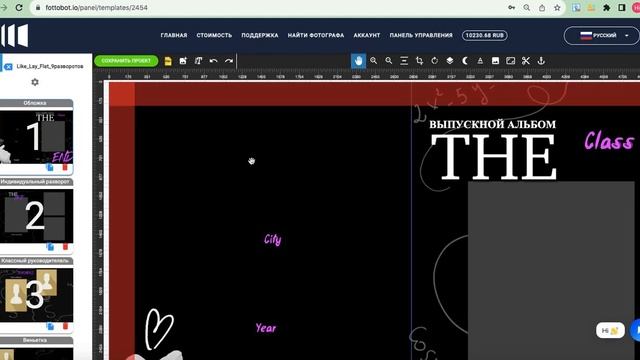This screenshot has height=360, width=640.
Task: Close the Like_Lay_Flat project with the blue X
Action: point(8,66)
